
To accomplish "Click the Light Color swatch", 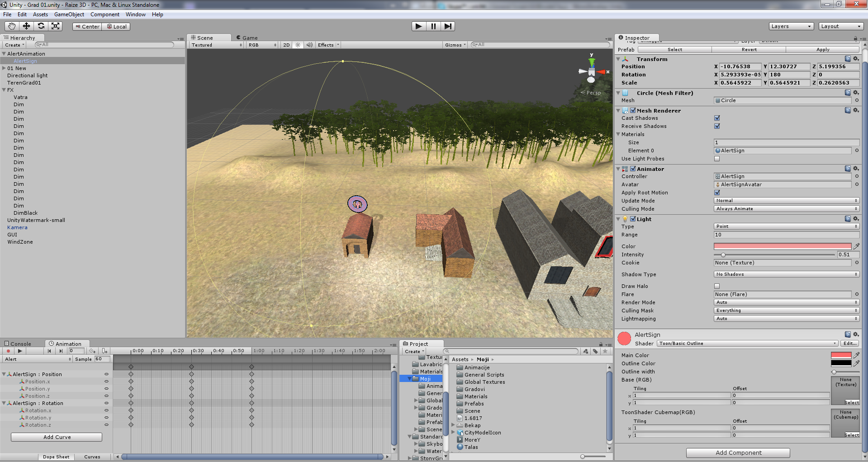I will (x=782, y=246).
